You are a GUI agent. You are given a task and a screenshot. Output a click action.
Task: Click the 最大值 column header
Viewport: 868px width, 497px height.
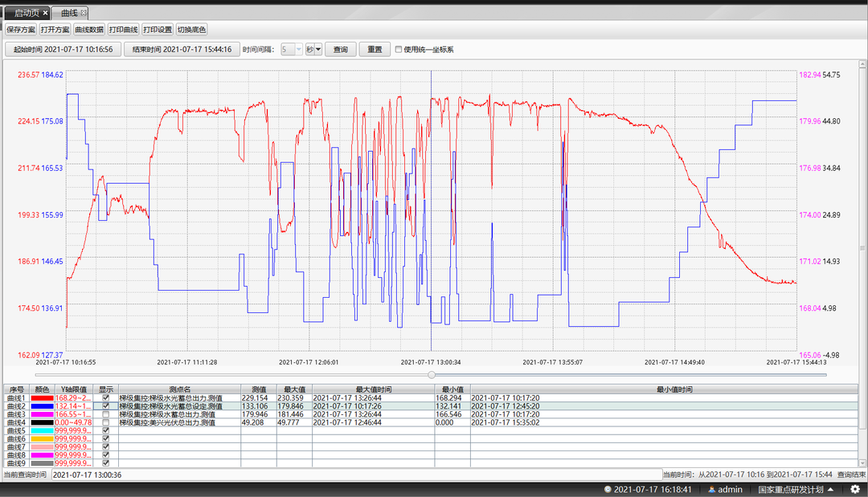pos(294,389)
